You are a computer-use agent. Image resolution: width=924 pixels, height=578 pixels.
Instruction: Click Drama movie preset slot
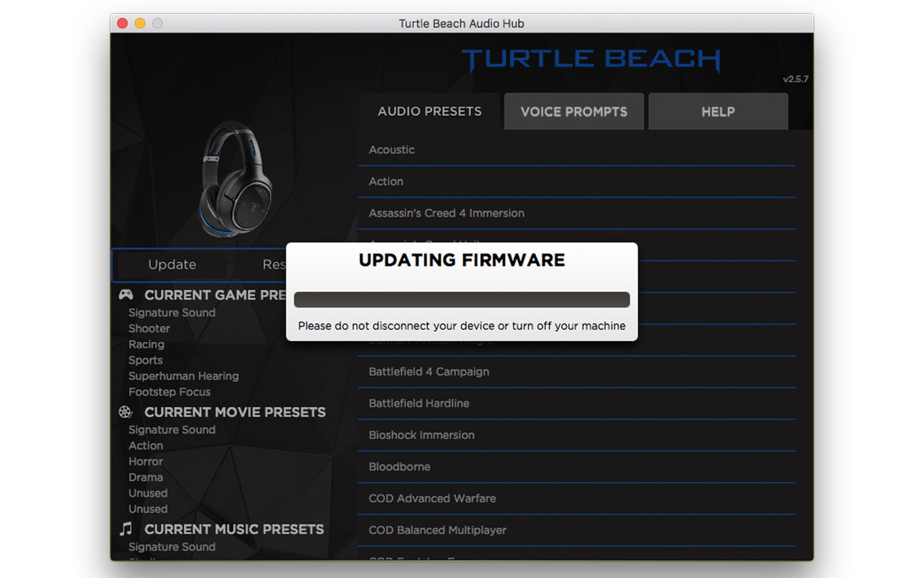pyautogui.click(x=146, y=478)
